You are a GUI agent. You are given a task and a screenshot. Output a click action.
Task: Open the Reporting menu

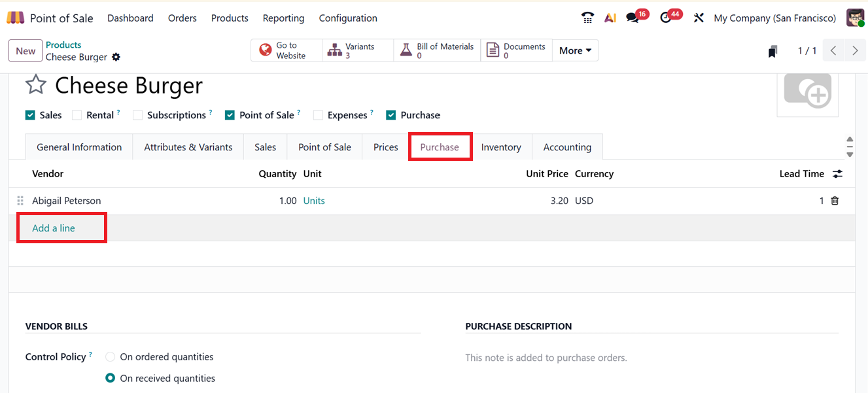pyautogui.click(x=283, y=18)
